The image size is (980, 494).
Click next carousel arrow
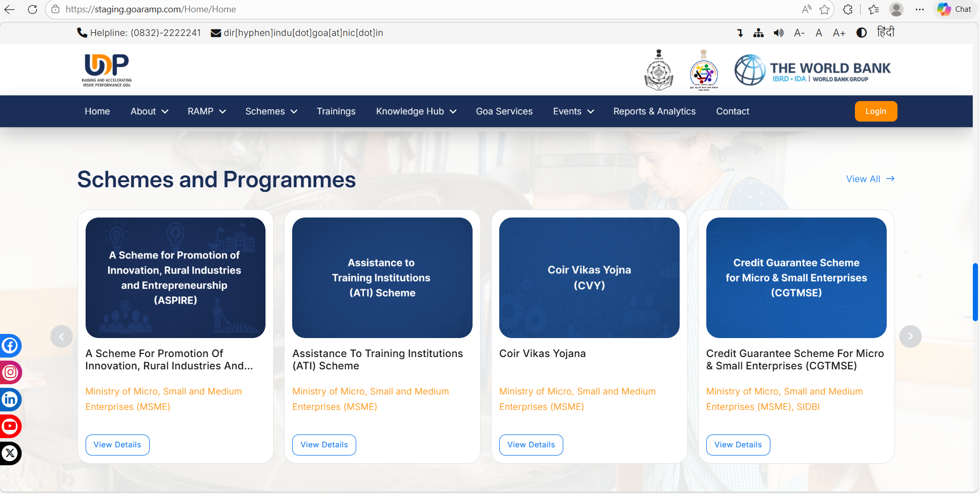pos(910,337)
